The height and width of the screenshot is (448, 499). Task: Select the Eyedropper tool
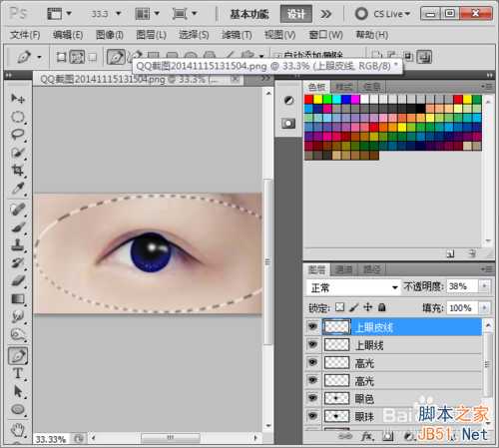point(18,189)
